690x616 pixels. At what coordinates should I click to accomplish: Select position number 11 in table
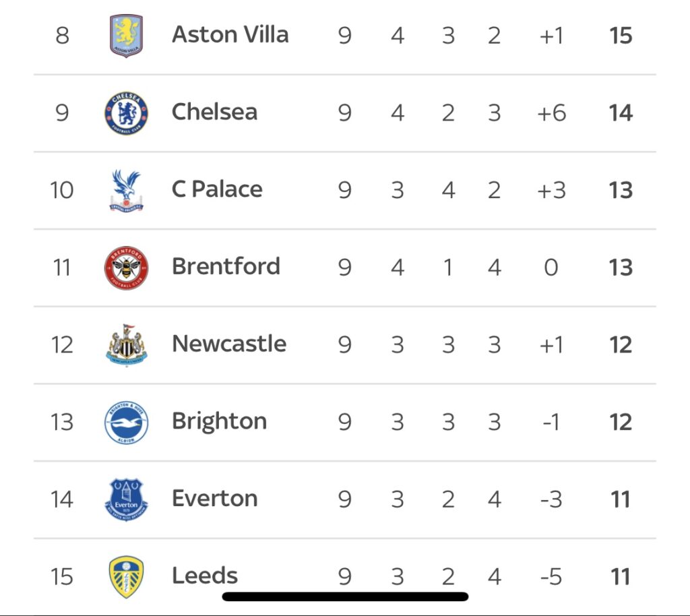click(62, 268)
